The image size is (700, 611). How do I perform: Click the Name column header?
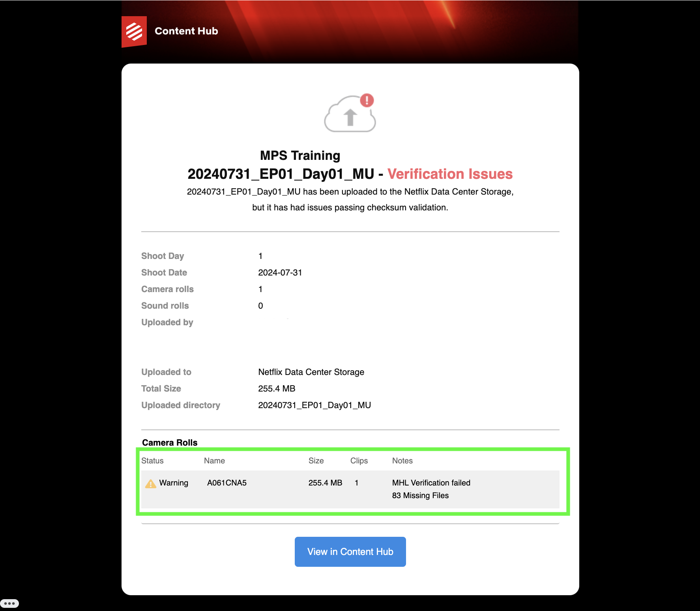[214, 461]
